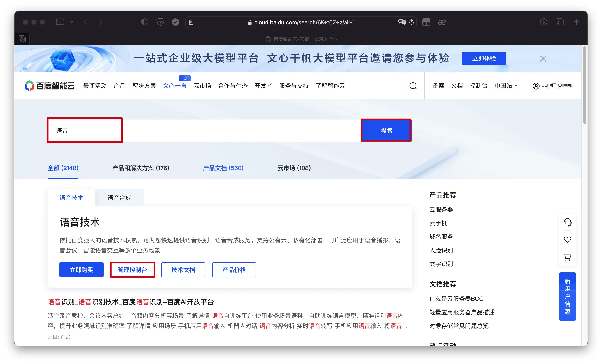Close the promotional banner
Viewport: 602px width, 364px height.
point(543,59)
